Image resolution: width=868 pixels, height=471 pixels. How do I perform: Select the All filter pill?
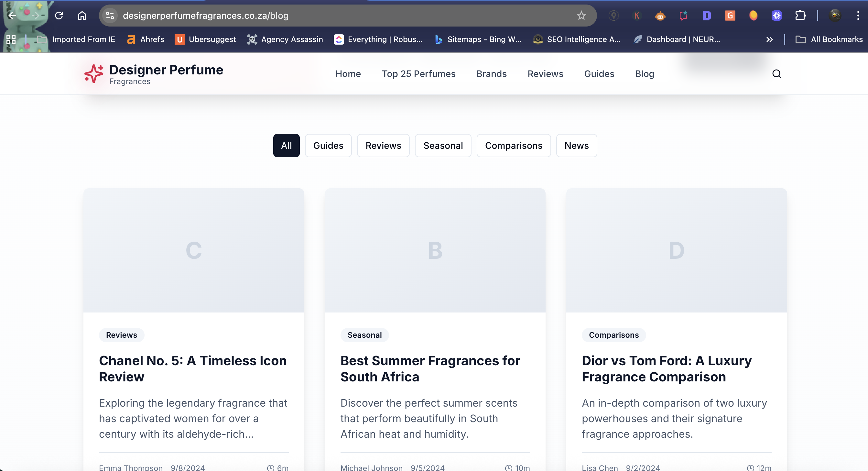tap(287, 146)
